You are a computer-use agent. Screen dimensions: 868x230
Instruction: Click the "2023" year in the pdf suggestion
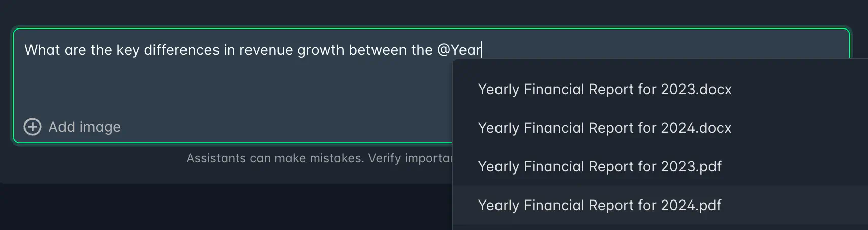tap(678, 166)
